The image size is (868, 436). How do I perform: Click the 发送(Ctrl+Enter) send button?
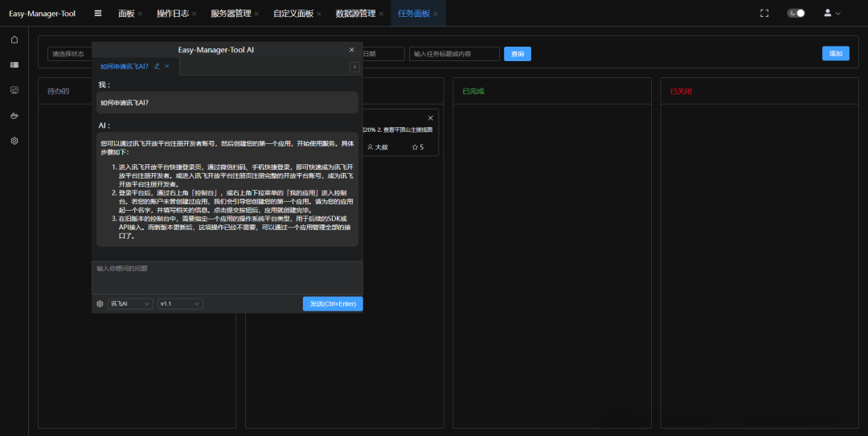tap(333, 304)
